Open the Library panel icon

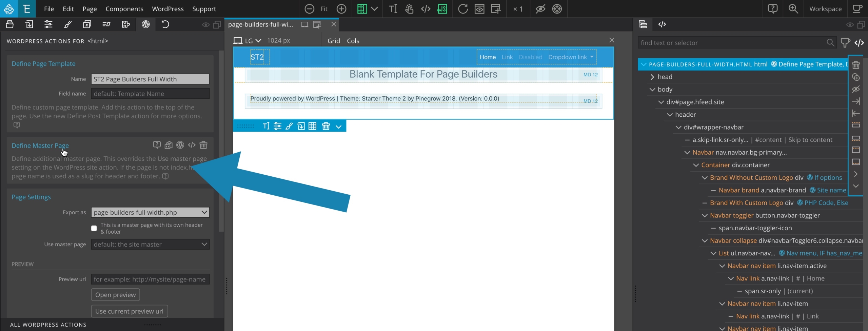pyautogui.click(x=10, y=24)
